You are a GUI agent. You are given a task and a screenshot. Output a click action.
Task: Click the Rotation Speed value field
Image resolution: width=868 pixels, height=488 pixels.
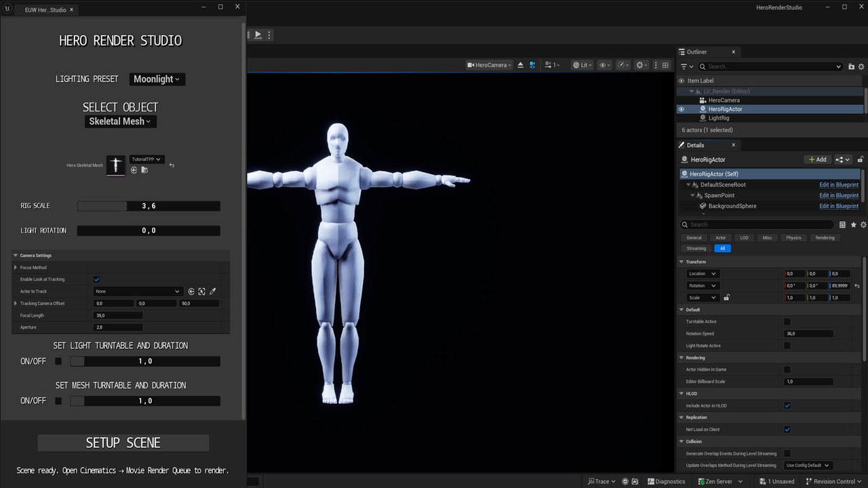pyautogui.click(x=808, y=333)
